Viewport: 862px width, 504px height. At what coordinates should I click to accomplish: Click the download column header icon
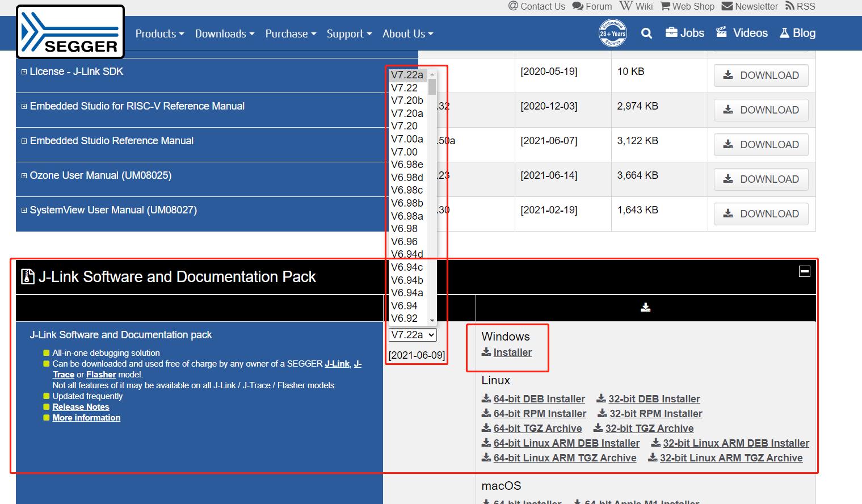pos(645,307)
